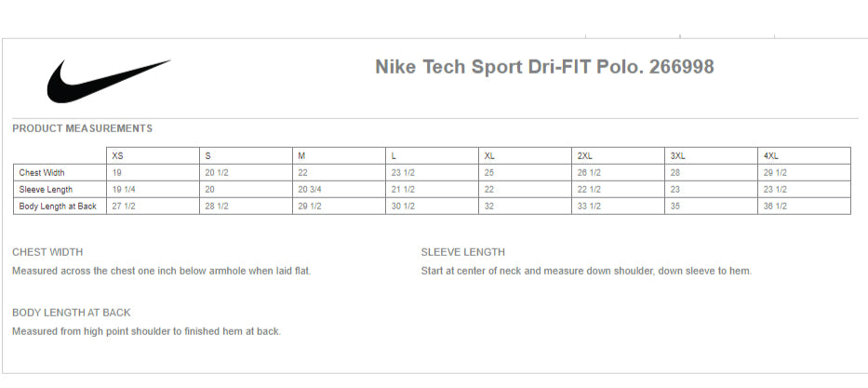This screenshot has height=388, width=868.
Task: Click the Body Length at Back row label
Action: 58,206
